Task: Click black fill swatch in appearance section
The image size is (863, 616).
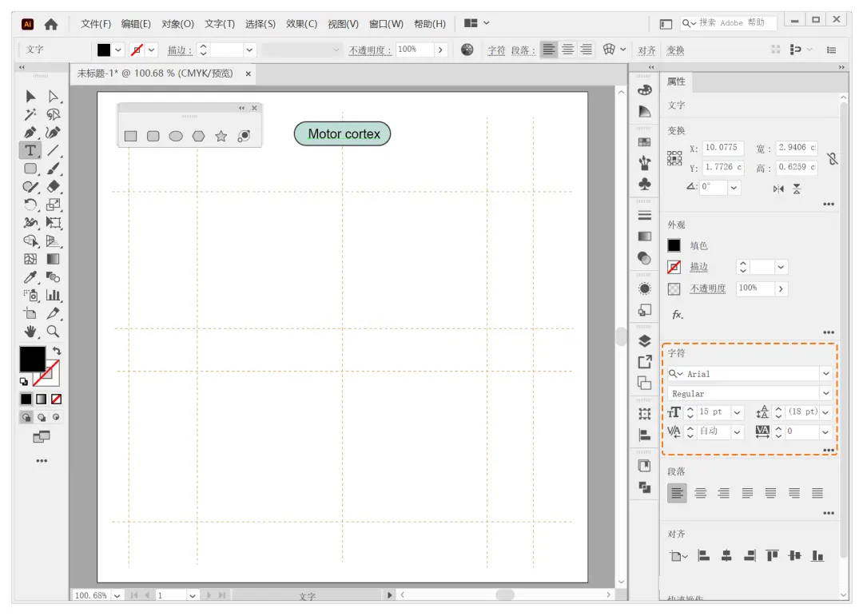Action: (x=674, y=245)
